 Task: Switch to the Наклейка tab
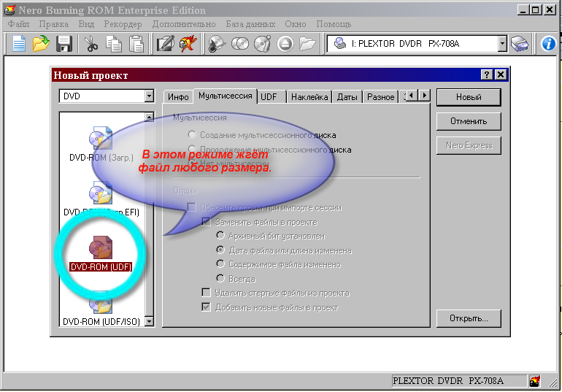[x=309, y=97]
